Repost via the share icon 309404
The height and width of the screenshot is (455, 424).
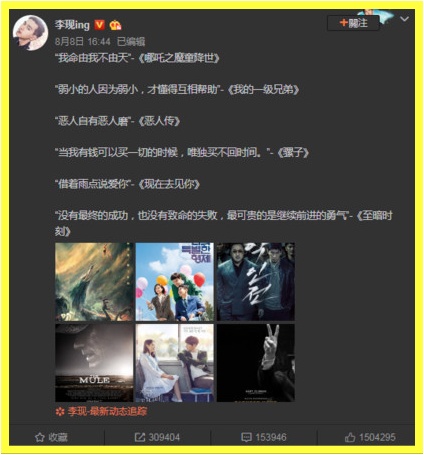coord(157,437)
